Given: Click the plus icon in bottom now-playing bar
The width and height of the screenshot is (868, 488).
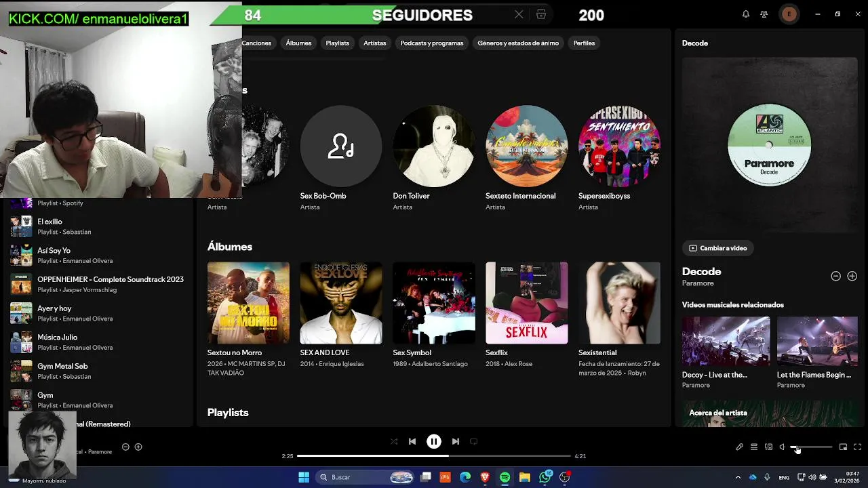Looking at the screenshot, I should point(138,447).
